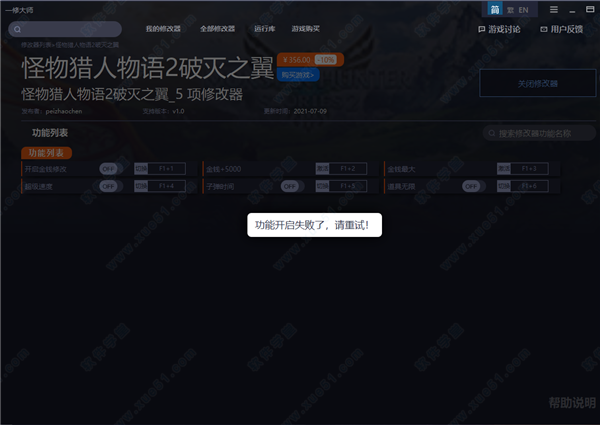Toggle the 子弹时间 OFF switch

point(292,186)
